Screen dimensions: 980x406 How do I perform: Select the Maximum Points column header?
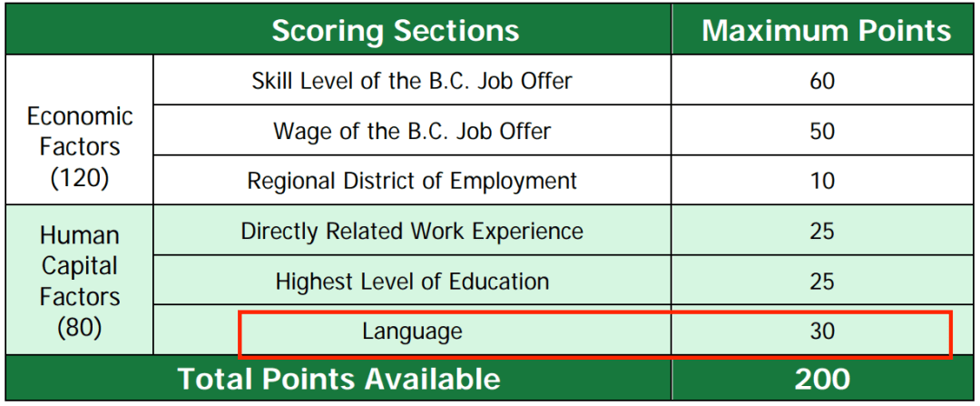(826, 30)
